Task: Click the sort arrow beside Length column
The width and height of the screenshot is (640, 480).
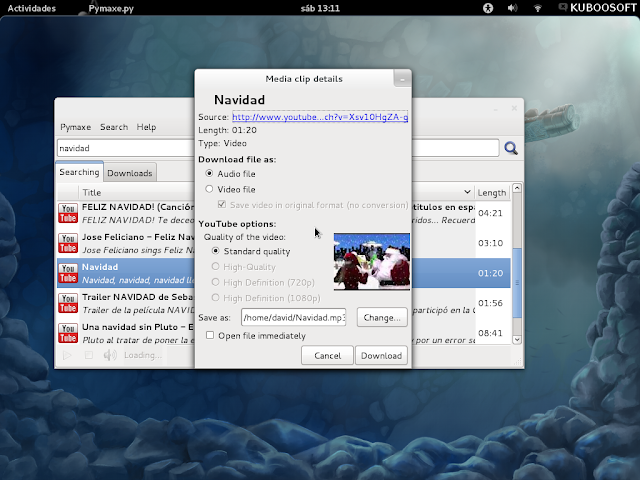Action: pos(467,192)
